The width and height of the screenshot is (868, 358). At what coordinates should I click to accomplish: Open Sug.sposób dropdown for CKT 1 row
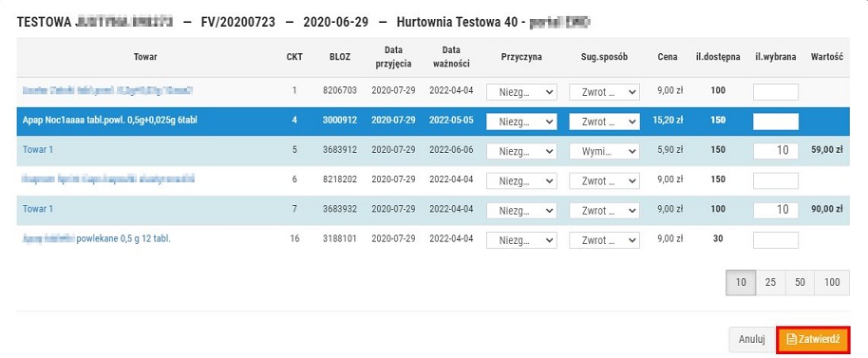pyautogui.click(x=605, y=92)
